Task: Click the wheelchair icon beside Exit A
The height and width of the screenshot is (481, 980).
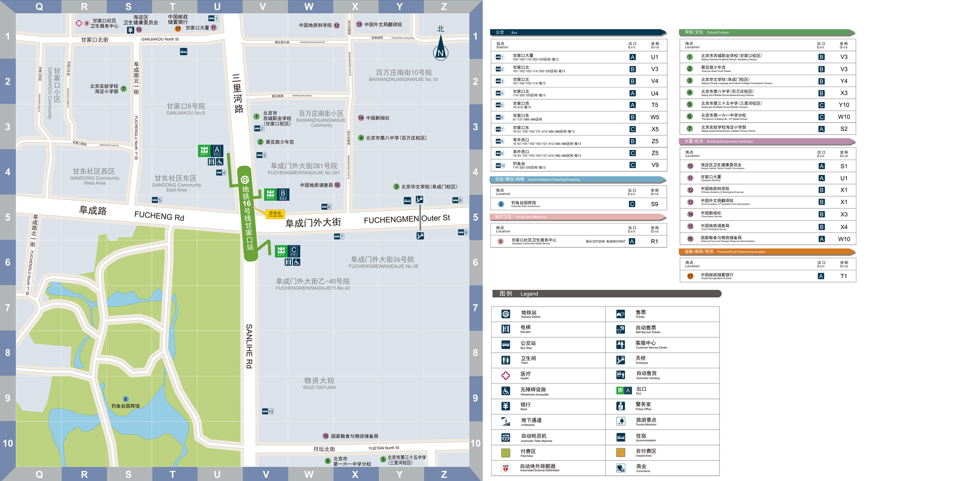Action: (x=220, y=162)
